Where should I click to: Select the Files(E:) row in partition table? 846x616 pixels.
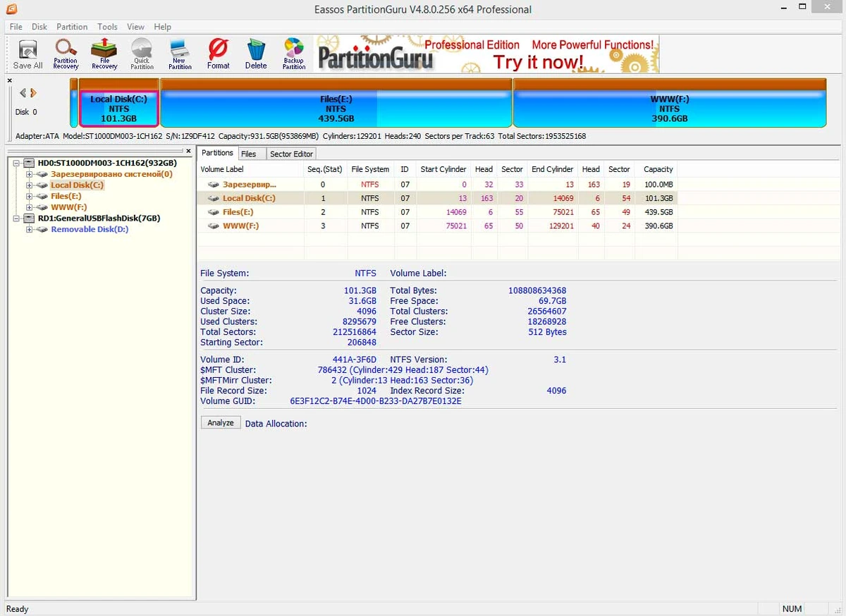pyautogui.click(x=437, y=212)
